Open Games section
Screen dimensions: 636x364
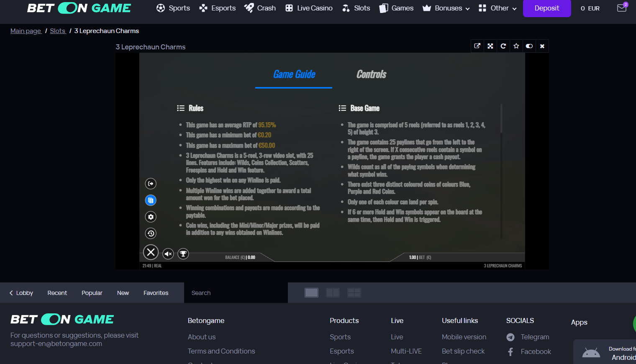click(x=396, y=8)
